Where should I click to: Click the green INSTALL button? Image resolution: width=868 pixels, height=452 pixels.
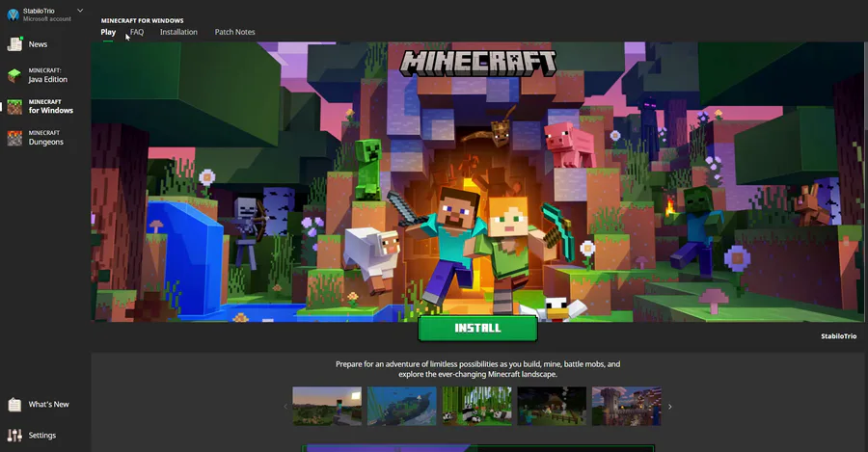(x=477, y=328)
